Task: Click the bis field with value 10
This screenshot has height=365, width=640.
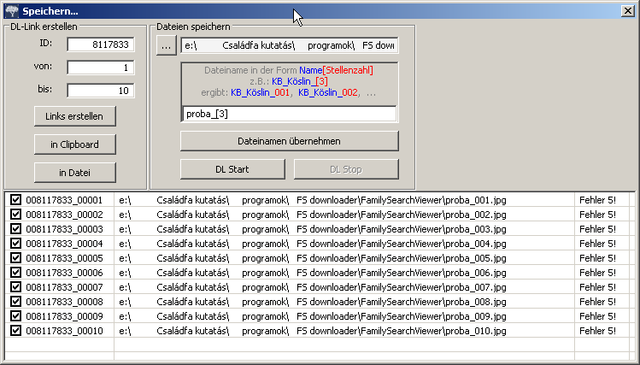Action: pos(100,91)
